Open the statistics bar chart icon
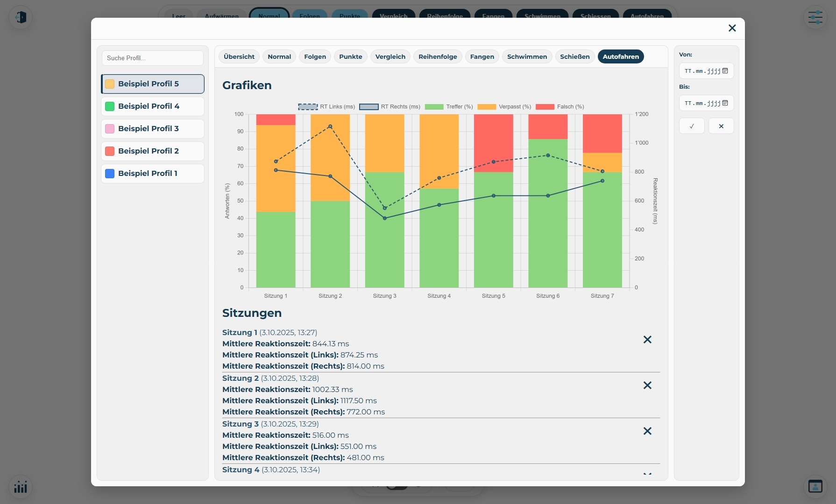836x504 pixels. click(21, 487)
